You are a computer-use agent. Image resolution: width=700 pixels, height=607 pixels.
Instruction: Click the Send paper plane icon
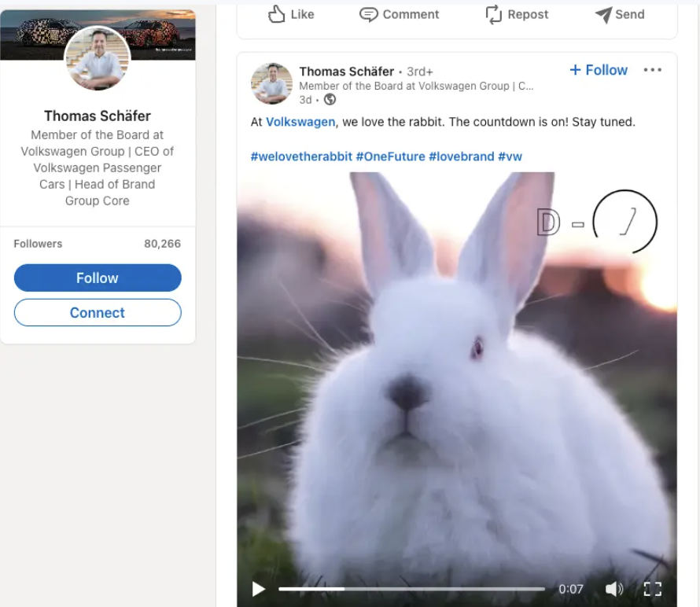tap(603, 14)
